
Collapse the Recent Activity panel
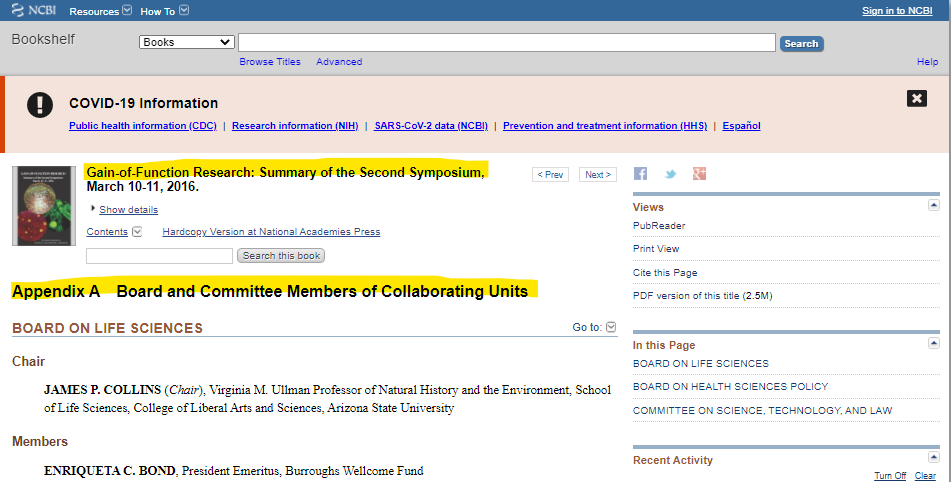[x=933, y=457]
